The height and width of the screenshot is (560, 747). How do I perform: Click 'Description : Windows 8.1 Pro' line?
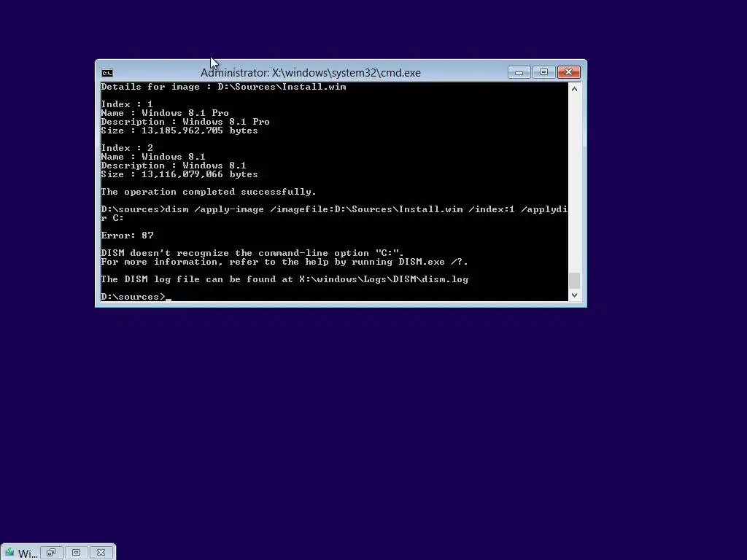185,122
